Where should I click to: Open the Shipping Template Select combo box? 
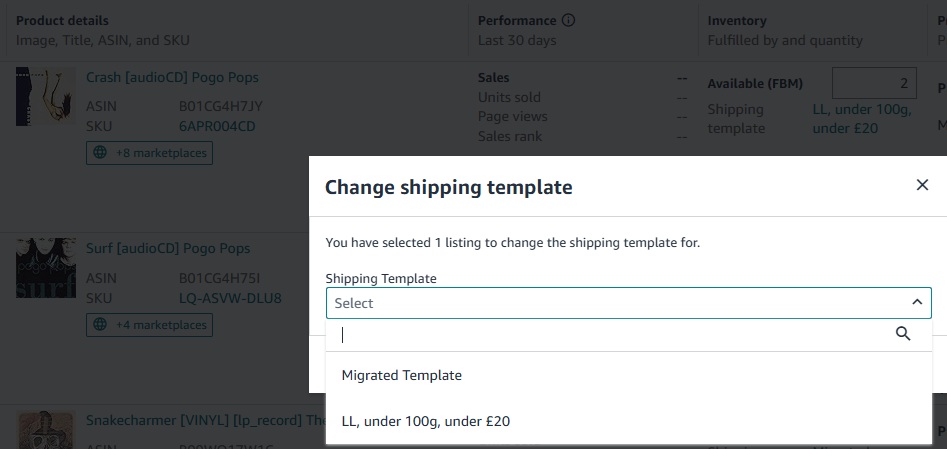point(629,303)
